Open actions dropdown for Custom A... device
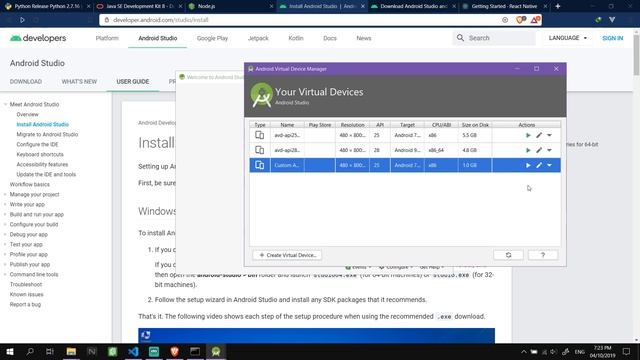 (549, 165)
